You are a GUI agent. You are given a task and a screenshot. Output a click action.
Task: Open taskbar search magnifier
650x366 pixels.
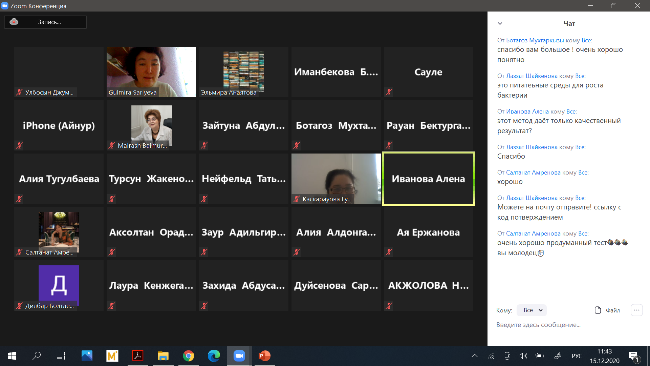point(36,356)
